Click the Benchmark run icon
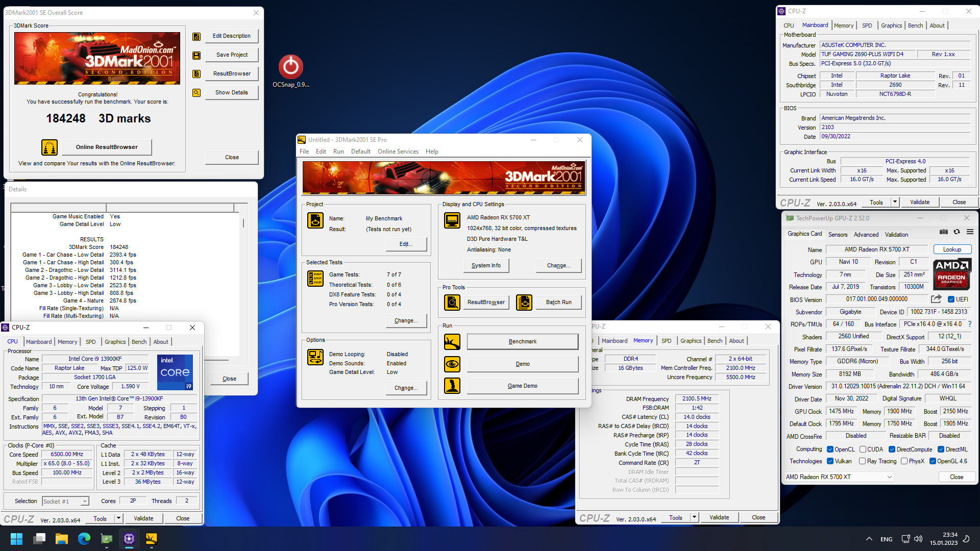Screen dimensions: 980x551 tap(452, 342)
